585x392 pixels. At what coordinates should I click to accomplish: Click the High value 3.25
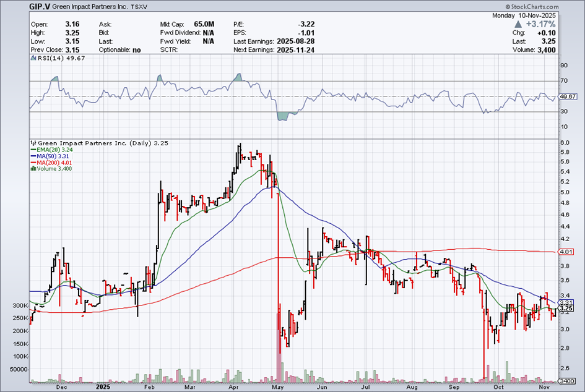click(72, 33)
